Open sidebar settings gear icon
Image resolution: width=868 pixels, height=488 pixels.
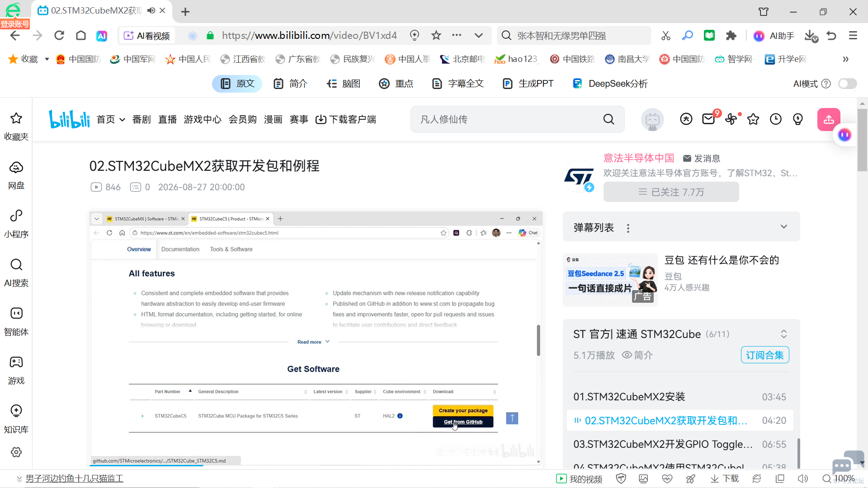tap(16, 452)
